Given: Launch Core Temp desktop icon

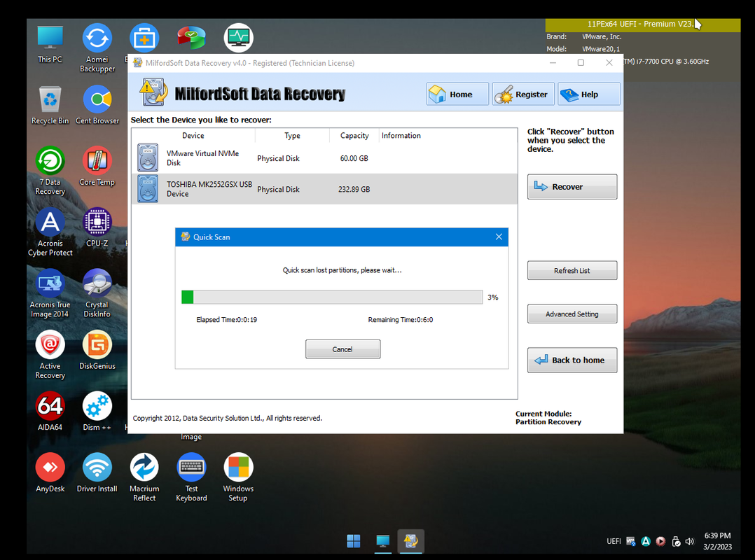Looking at the screenshot, I should coord(97,167).
